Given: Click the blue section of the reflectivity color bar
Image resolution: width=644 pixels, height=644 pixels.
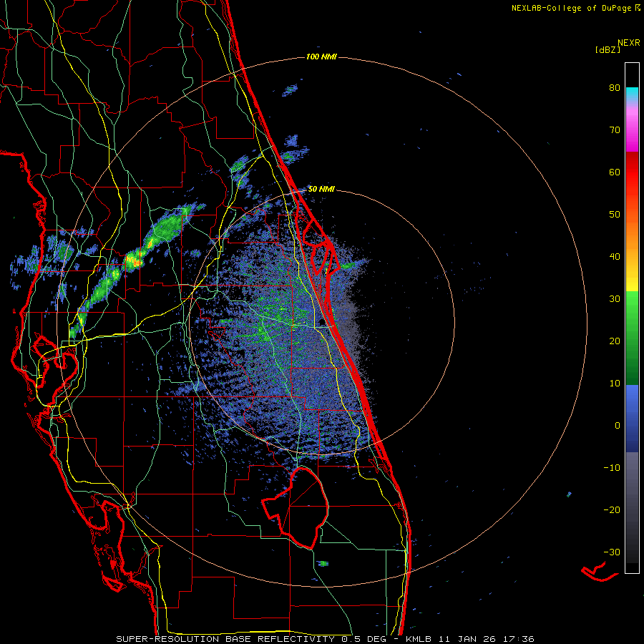Looking at the screenshot, I should pyautogui.click(x=632, y=419).
